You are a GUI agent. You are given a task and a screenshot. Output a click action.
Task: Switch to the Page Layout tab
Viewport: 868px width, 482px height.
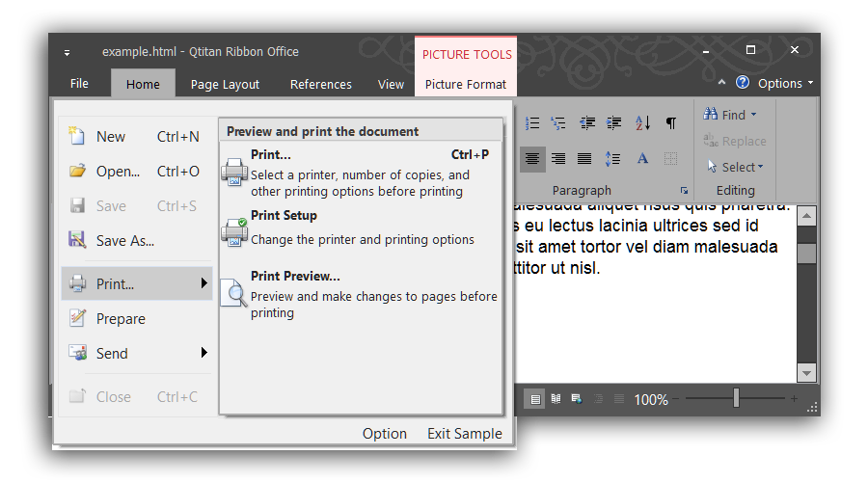(x=225, y=84)
